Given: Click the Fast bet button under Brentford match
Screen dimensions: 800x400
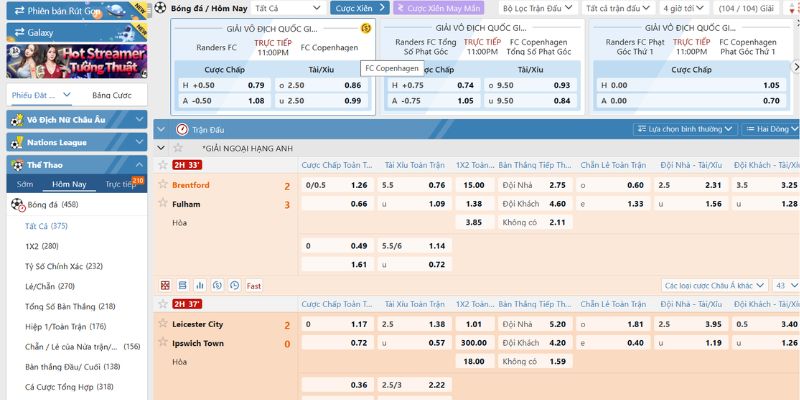Looking at the screenshot, I should [254, 286].
